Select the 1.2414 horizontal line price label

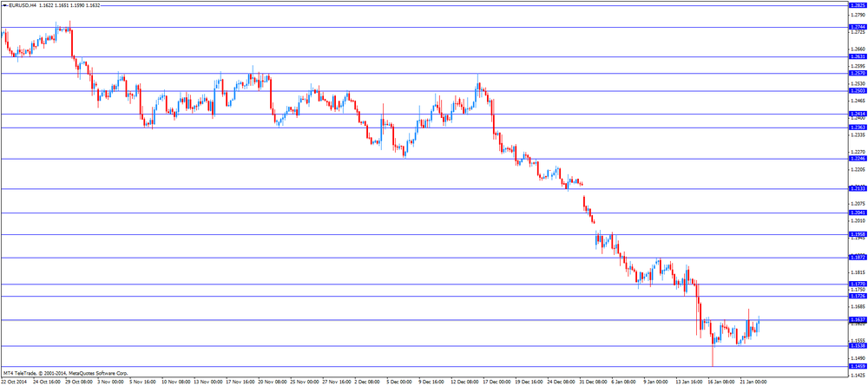[858, 114]
